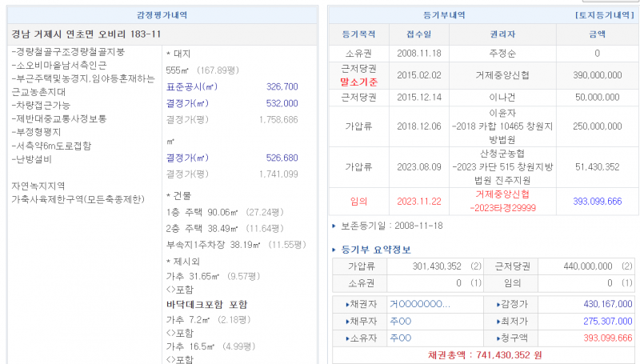Click the 말소기준 red label
This screenshot has height=364, width=640.
(358, 82)
